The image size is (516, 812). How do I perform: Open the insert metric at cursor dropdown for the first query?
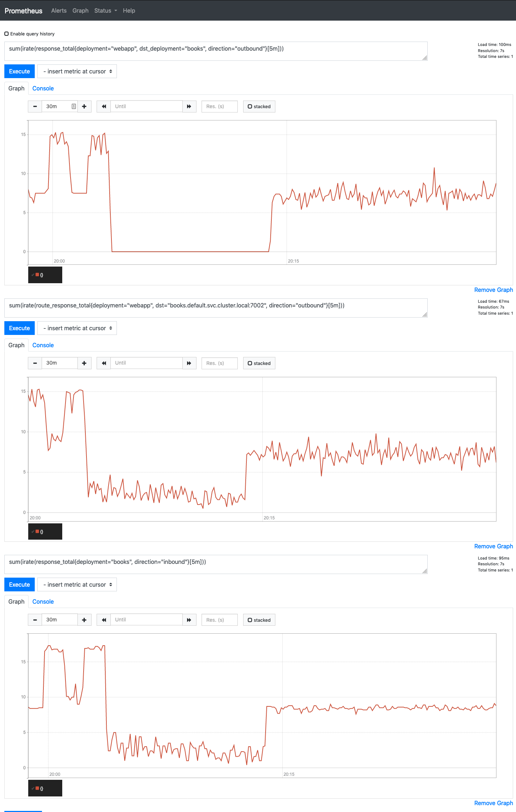tap(77, 71)
